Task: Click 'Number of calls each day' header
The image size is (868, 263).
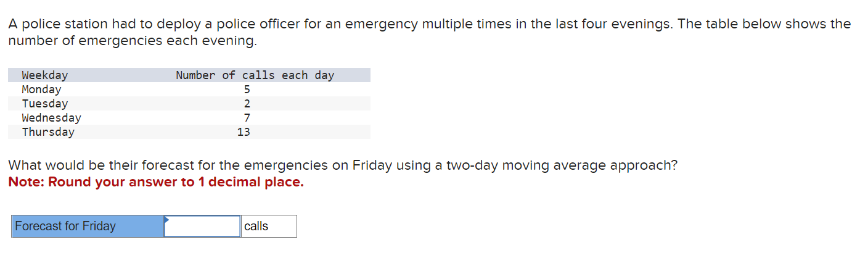Action: coord(255,75)
